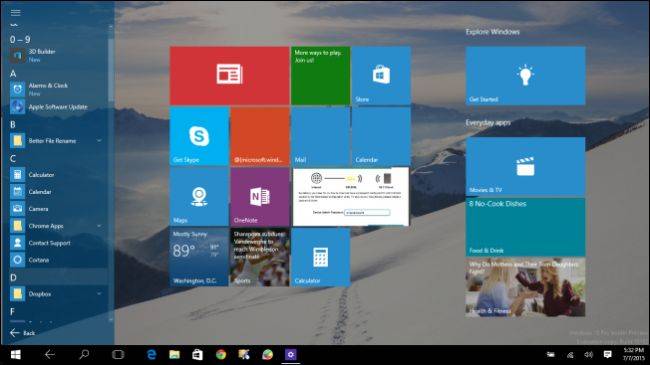Screen dimensions: 650x365
Task: Click the F letter group header
Action: [12, 311]
